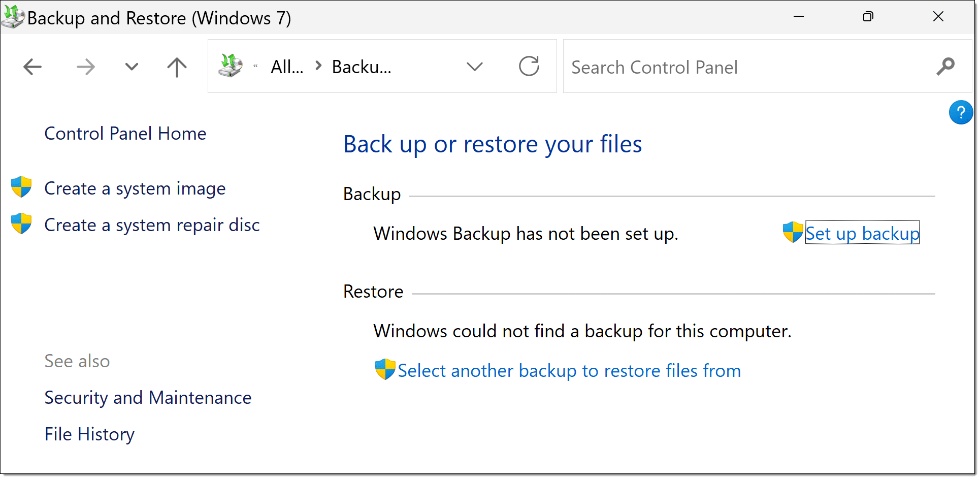This screenshot has height=479, width=980.
Task: Select the "Backu..." breadcrumb item
Action: [362, 67]
